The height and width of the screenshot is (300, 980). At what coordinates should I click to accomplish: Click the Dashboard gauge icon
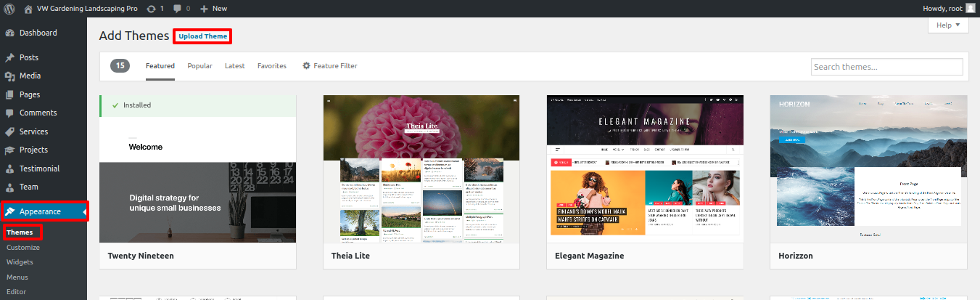pos(9,33)
